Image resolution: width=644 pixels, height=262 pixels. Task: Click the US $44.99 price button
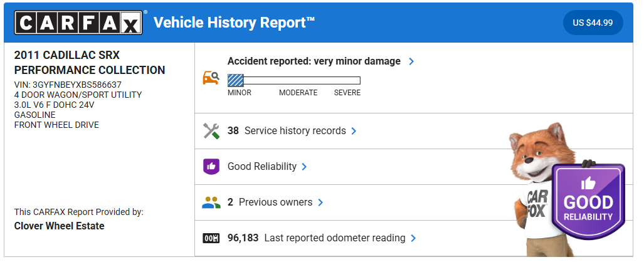point(593,23)
